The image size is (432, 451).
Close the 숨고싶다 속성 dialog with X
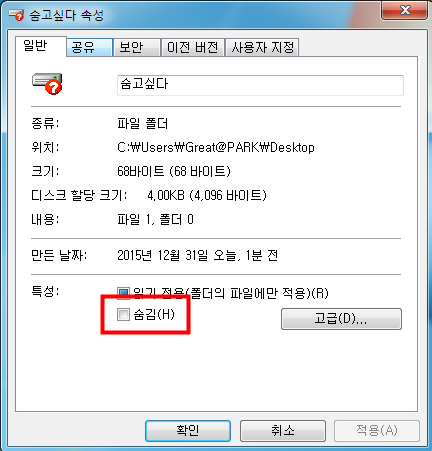coord(405,10)
